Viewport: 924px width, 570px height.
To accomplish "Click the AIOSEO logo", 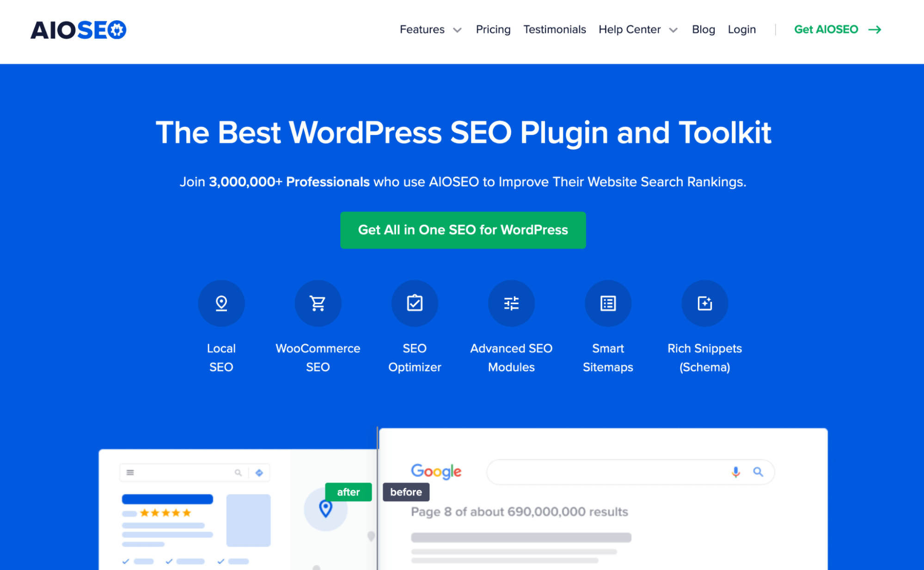I will tap(78, 30).
